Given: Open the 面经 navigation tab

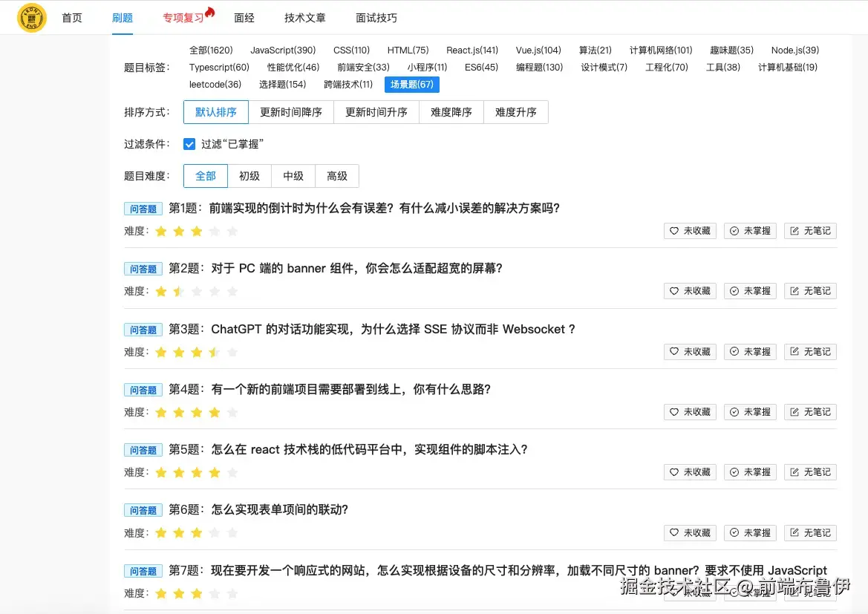Looking at the screenshot, I should click(244, 17).
